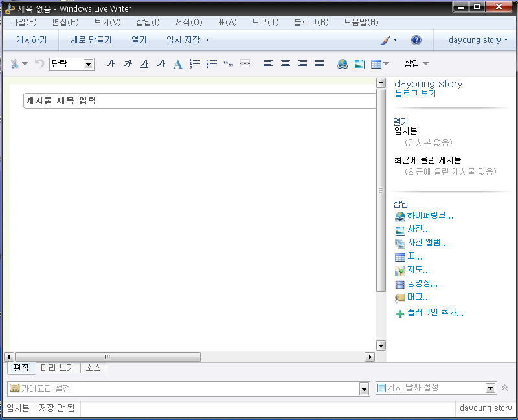The image size is (518, 420).
Task: Open the font color A tool
Action: [x=177, y=64]
